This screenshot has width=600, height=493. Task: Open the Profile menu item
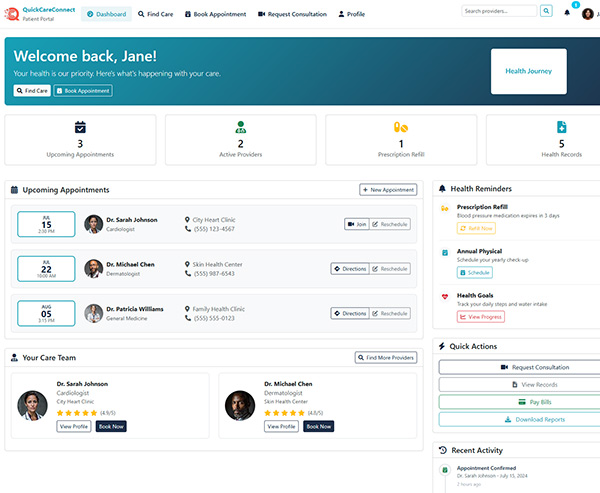[x=352, y=14]
